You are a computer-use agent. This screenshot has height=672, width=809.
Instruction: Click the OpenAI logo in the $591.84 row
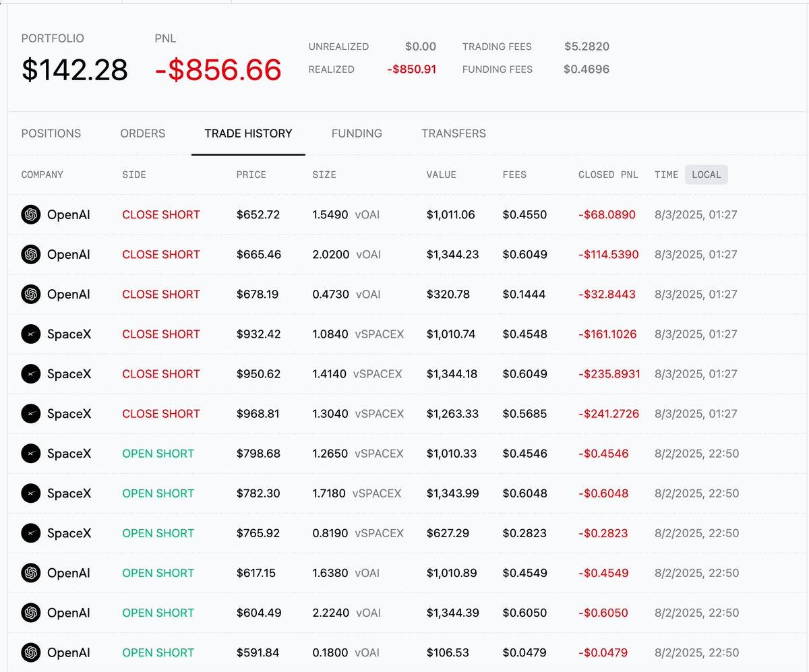tap(31, 652)
